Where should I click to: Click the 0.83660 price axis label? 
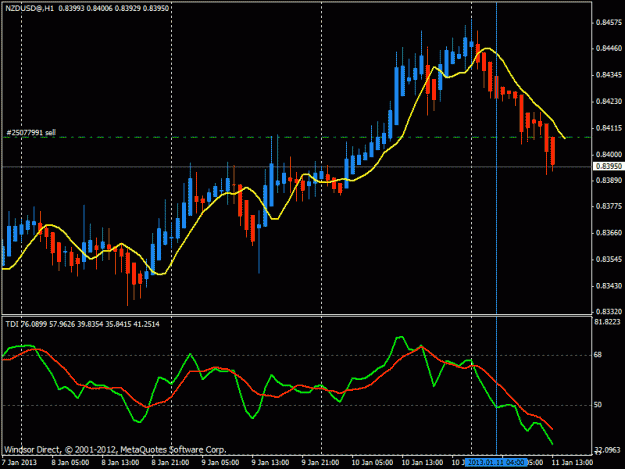click(609, 233)
